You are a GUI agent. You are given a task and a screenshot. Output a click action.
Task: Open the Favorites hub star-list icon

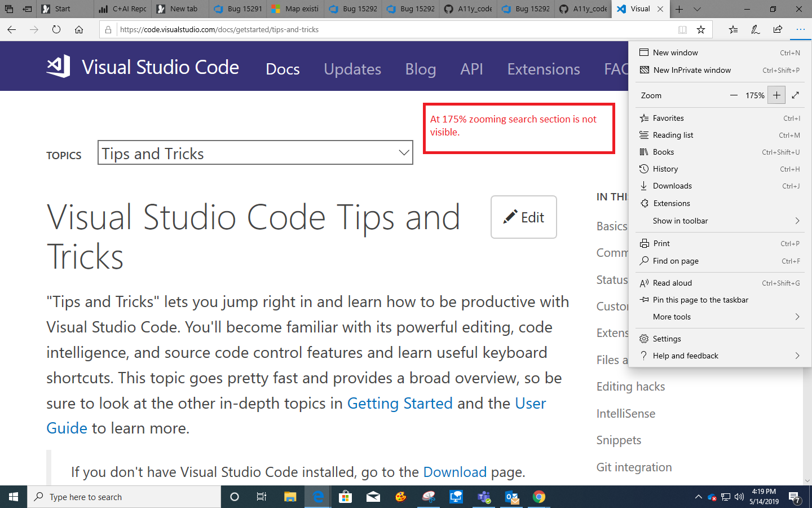[732, 29]
